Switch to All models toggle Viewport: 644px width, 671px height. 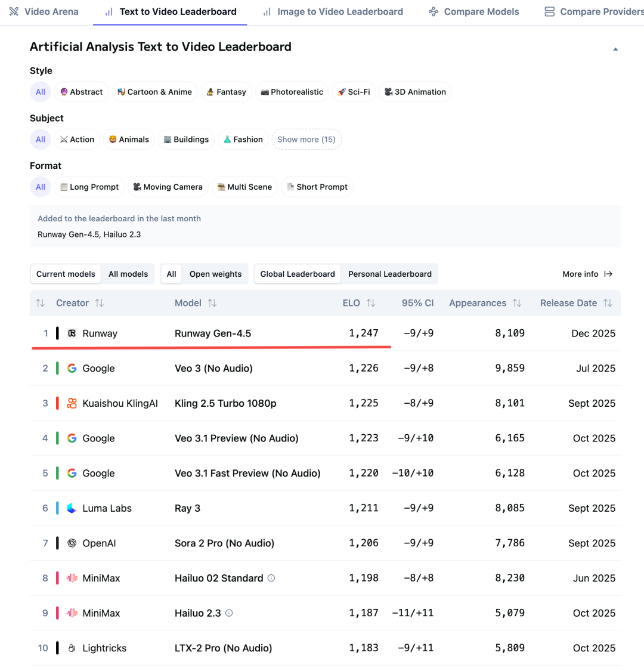(x=128, y=274)
